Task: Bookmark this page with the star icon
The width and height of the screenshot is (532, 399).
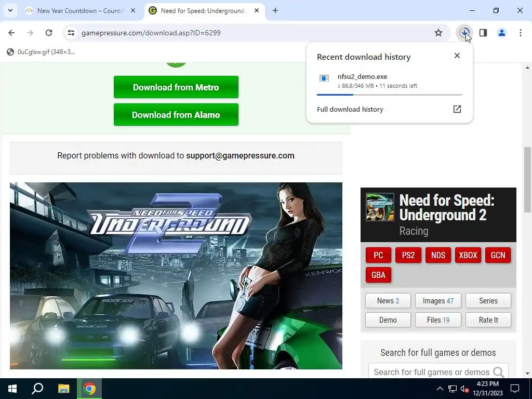Action: click(x=438, y=33)
